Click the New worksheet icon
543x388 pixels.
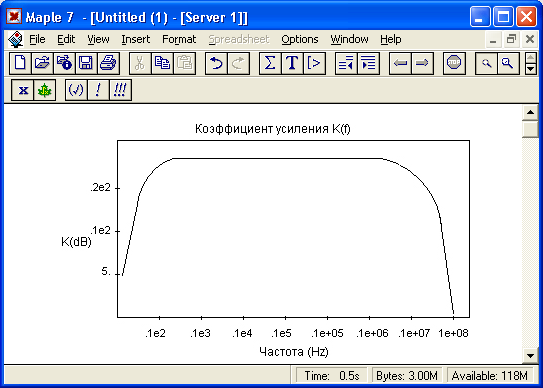point(20,63)
